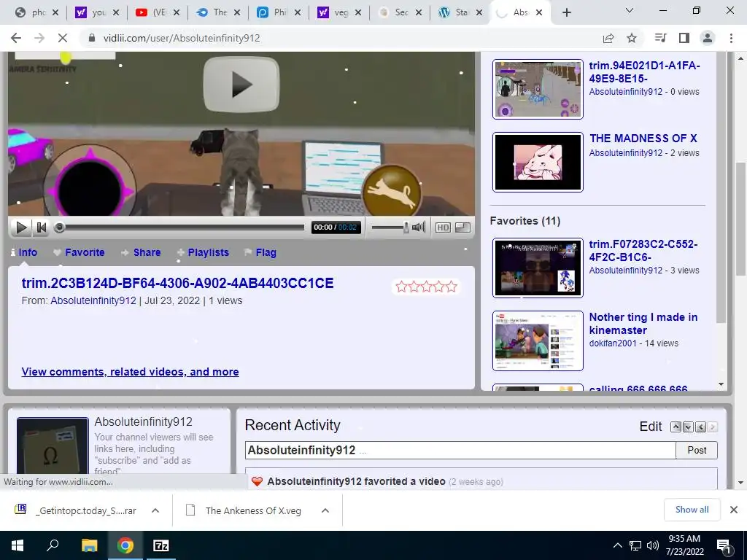Open the Flag tab under the video

point(260,252)
